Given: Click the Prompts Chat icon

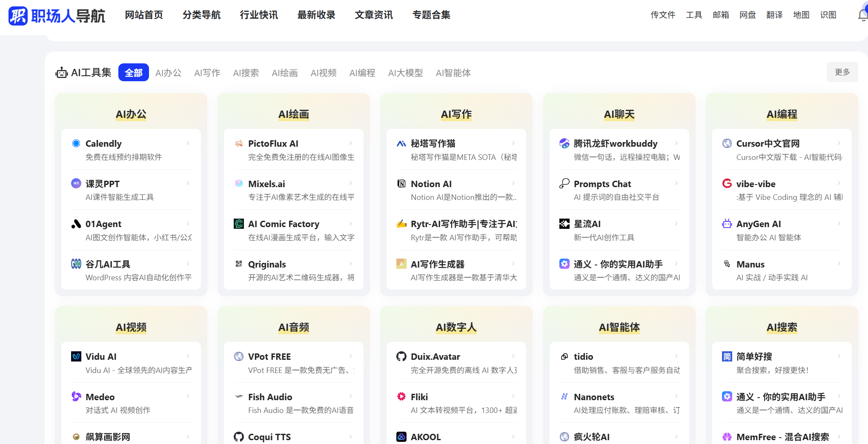Looking at the screenshot, I should coord(564,183).
